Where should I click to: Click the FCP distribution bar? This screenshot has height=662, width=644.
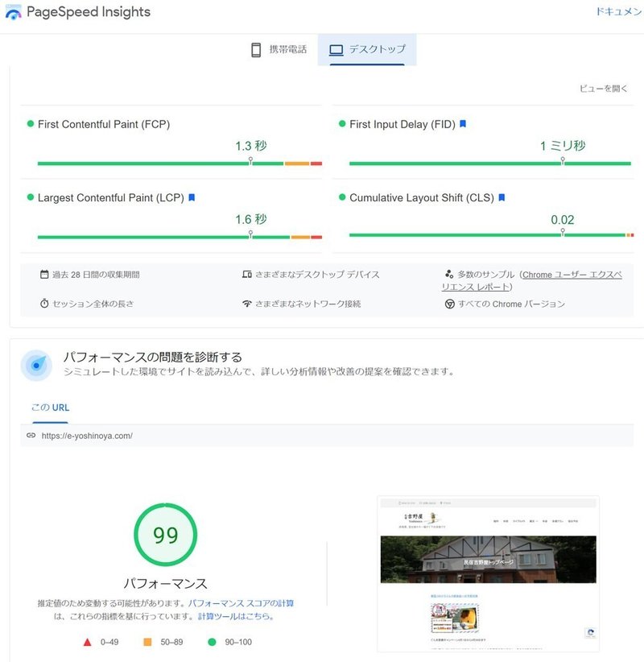[x=180, y=163]
